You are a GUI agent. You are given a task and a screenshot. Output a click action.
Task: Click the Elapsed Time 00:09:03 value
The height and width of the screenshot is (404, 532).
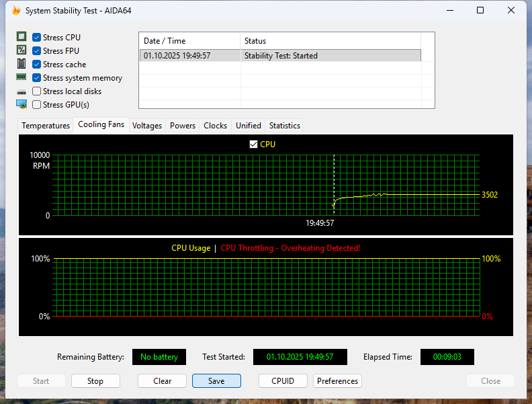pos(447,357)
